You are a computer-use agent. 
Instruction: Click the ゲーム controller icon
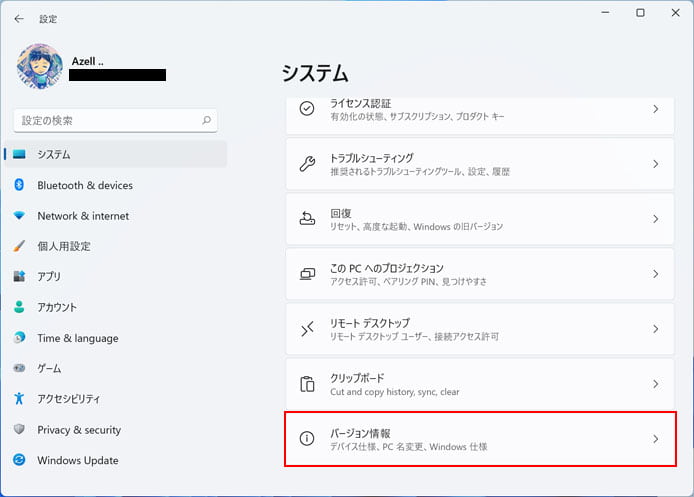19,368
